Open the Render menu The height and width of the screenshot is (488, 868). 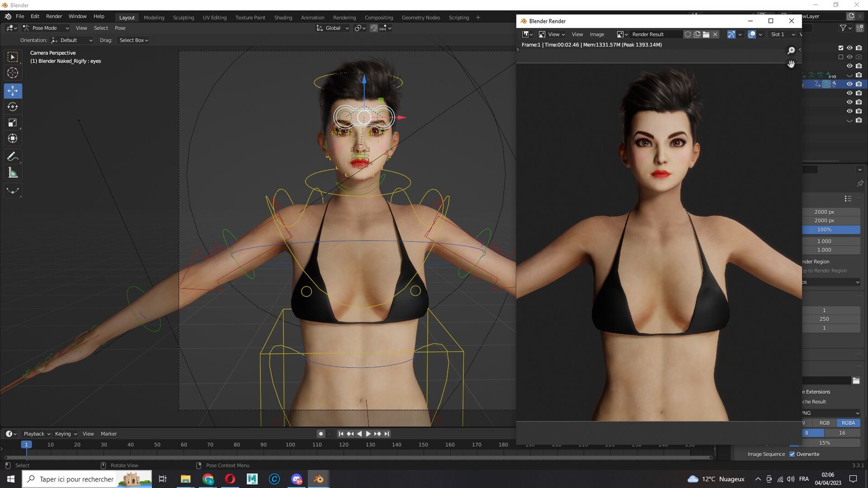click(x=54, y=16)
